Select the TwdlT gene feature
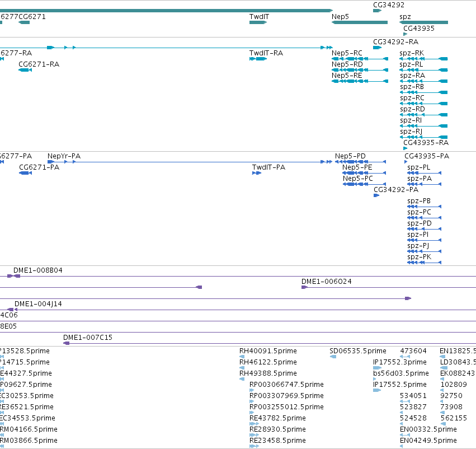476x449 pixels. click(258, 22)
